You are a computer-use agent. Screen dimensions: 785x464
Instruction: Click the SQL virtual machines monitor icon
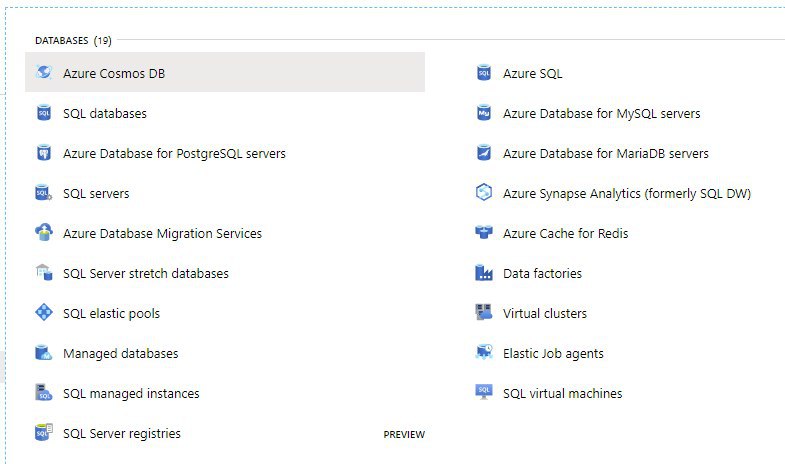(x=484, y=392)
